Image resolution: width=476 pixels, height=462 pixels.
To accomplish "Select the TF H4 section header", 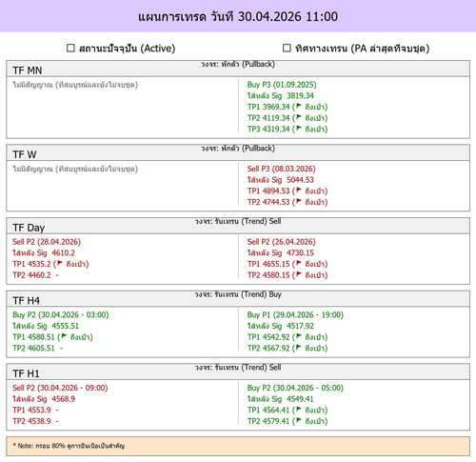I will (x=238, y=299).
